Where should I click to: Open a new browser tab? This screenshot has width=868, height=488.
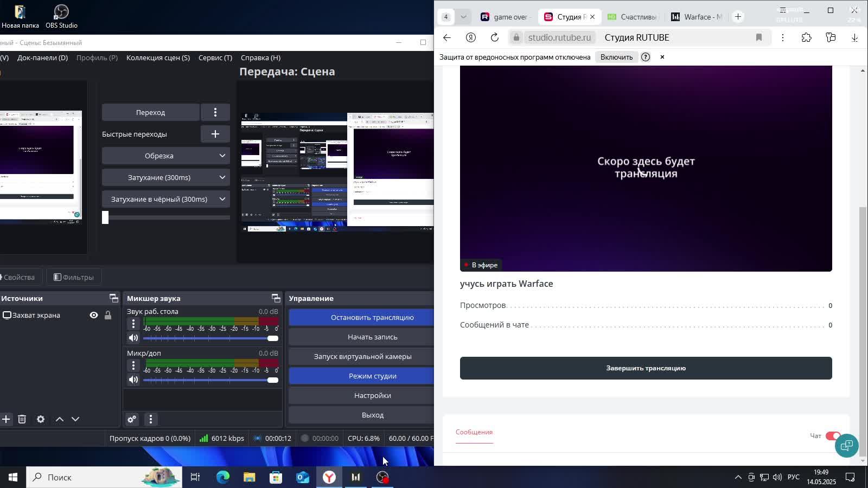738,17
